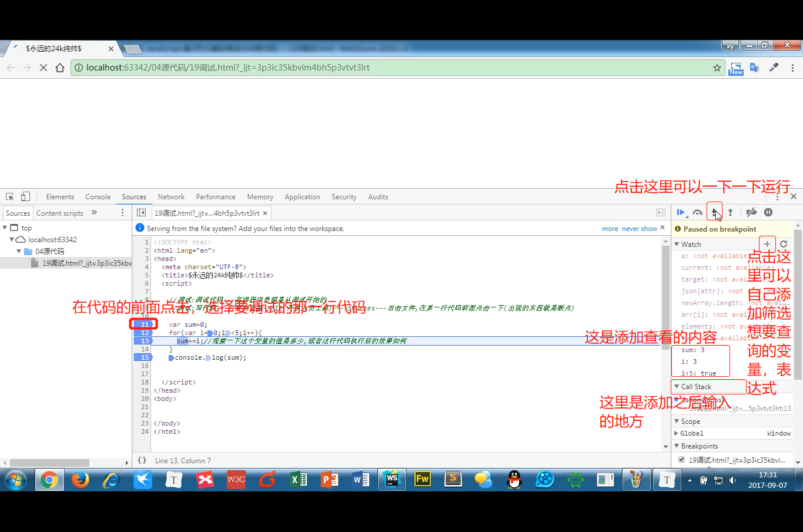The height and width of the screenshot is (532, 803).
Task: Open Windows Start menu
Action: click(16, 480)
